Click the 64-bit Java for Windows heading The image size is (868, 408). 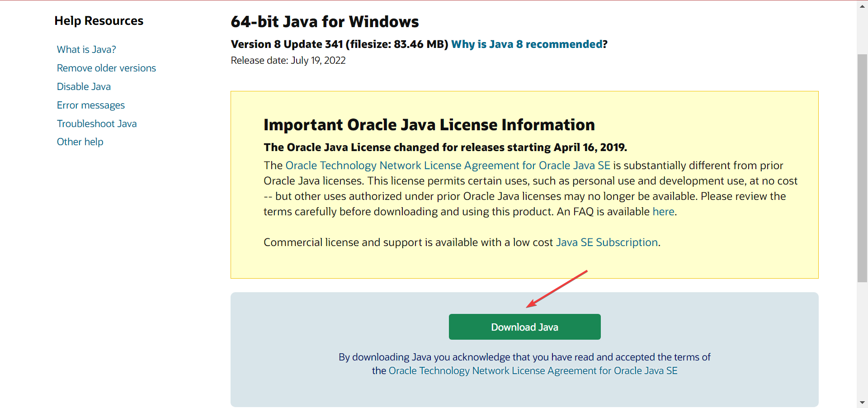[x=325, y=22]
